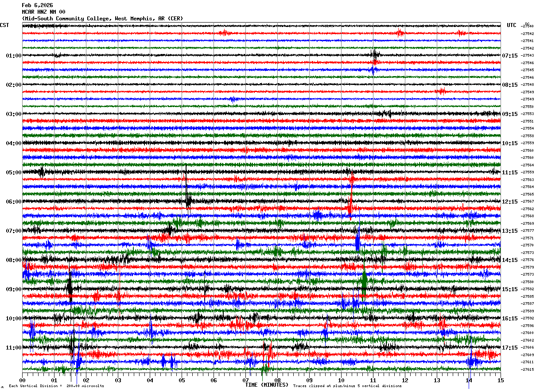
Task: Click the UTC time zone label
Action: (x=512, y=25)
